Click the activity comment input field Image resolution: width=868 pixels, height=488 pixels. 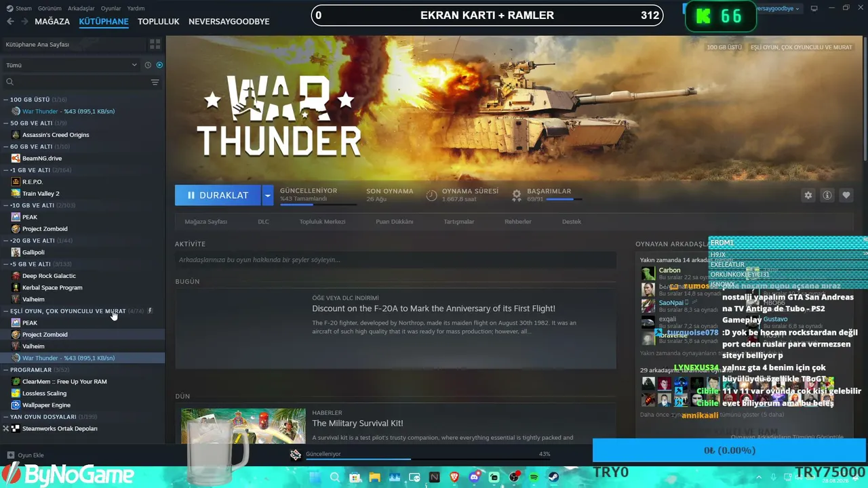(x=395, y=260)
